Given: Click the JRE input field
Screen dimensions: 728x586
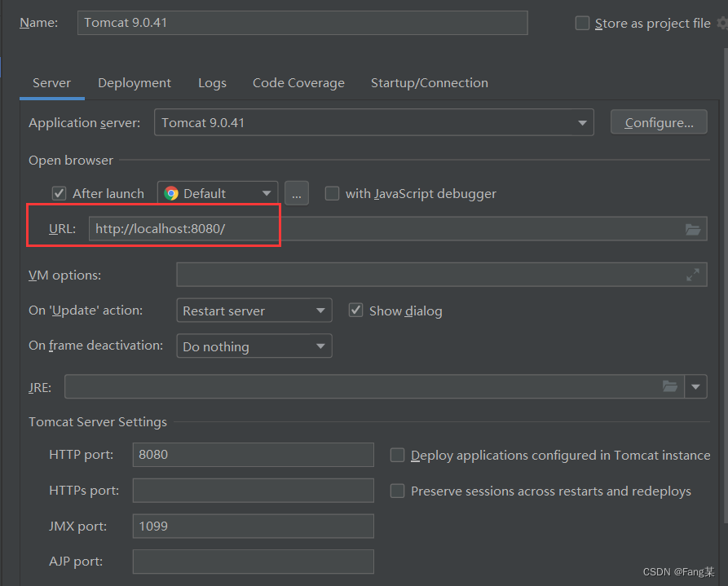Looking at the screenshot, I should [374, 386].
